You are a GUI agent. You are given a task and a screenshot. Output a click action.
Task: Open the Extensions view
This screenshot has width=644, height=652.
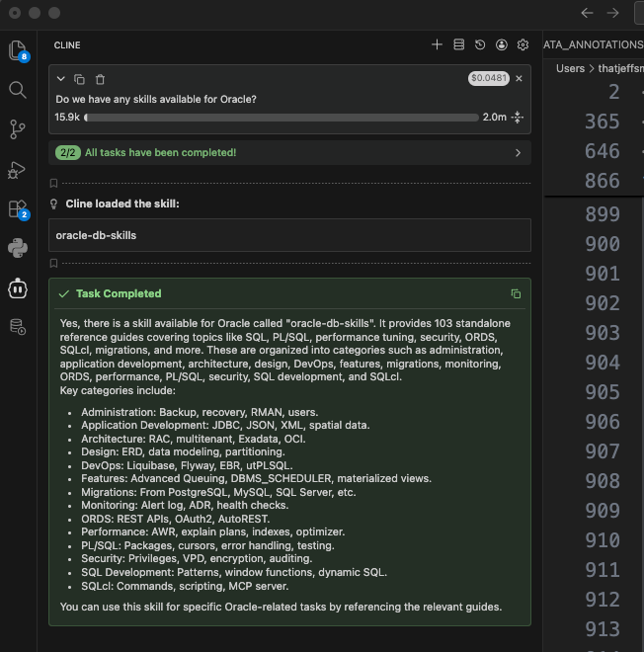coord(17,208)
